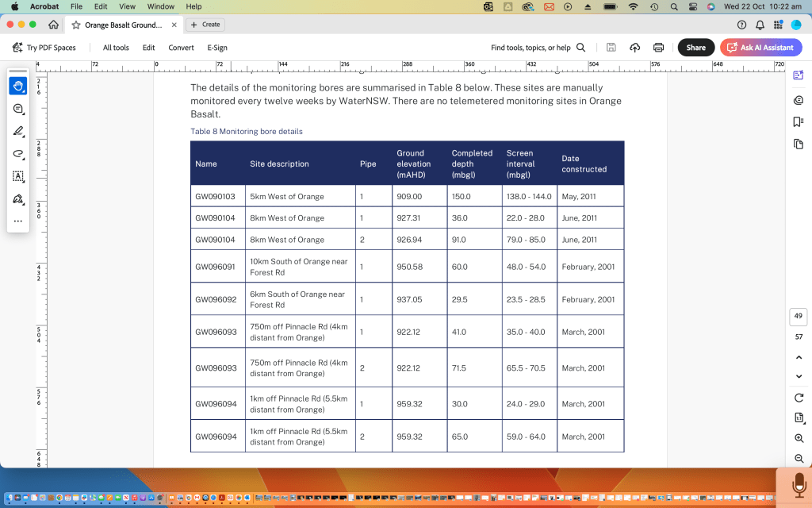Click the Print icon
The width and height of the screenshot is (812, 508).
point(658,48)
